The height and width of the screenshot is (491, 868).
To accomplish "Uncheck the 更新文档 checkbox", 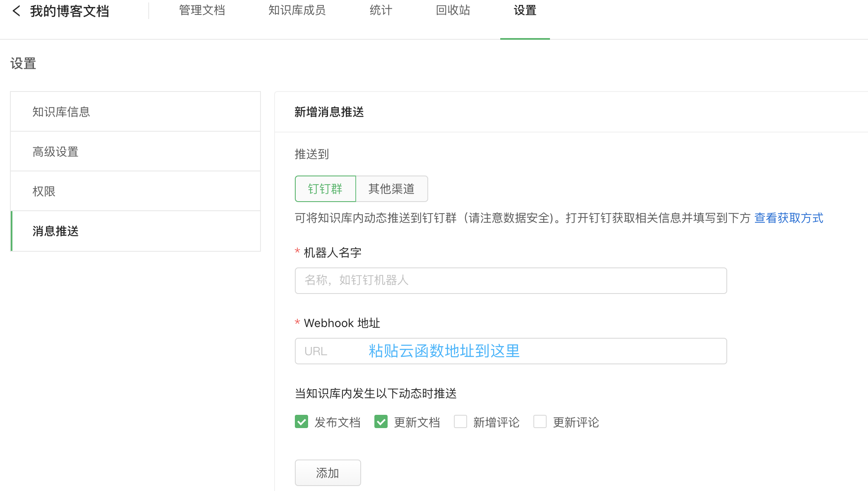I will (x=381, y=422).
